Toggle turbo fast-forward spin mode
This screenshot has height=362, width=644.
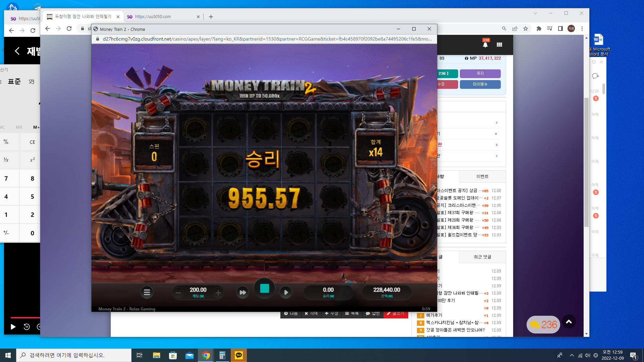click(243, 292)
